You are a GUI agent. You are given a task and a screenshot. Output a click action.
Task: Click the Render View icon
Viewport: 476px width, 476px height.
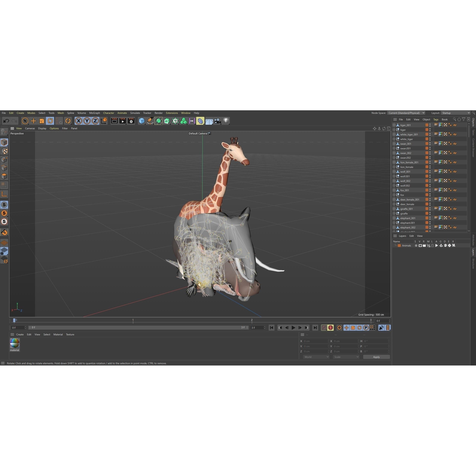[114, 121]
